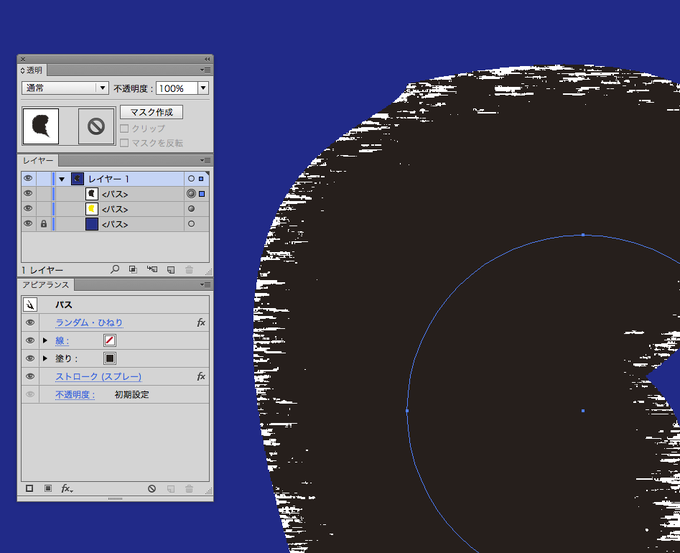The height and width of the screenshot is (553, 680).
Task: Select the レイヤー 1 row name
Action: point(109,179)
